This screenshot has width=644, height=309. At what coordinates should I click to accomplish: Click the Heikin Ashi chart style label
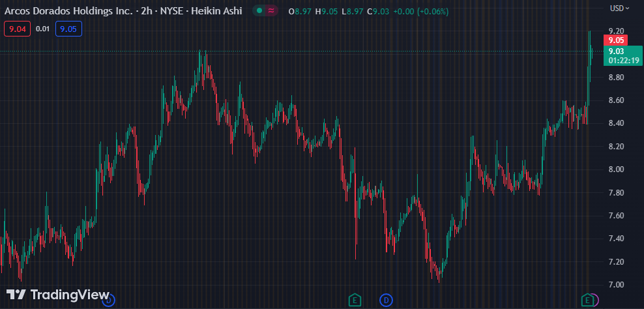point(216,11)
